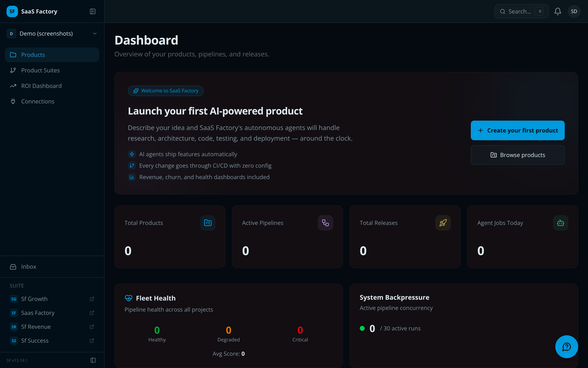The height and width of the screenshot is (368, 588).
Task: Click the Connections plug icon
Action: (13, 101)
